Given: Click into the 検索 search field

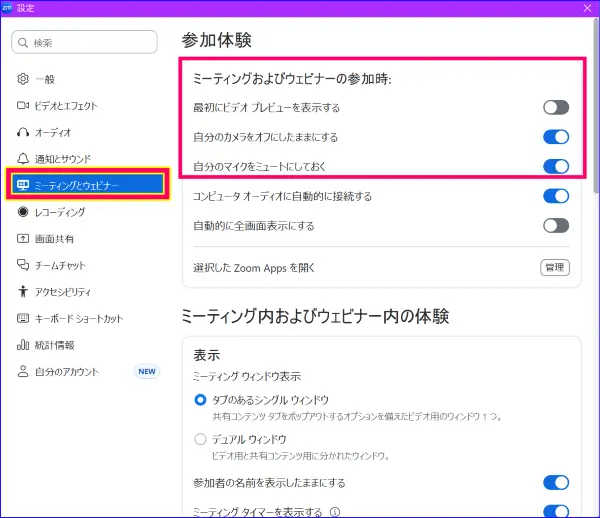Looking at the screenshot, I should point(85,42).
